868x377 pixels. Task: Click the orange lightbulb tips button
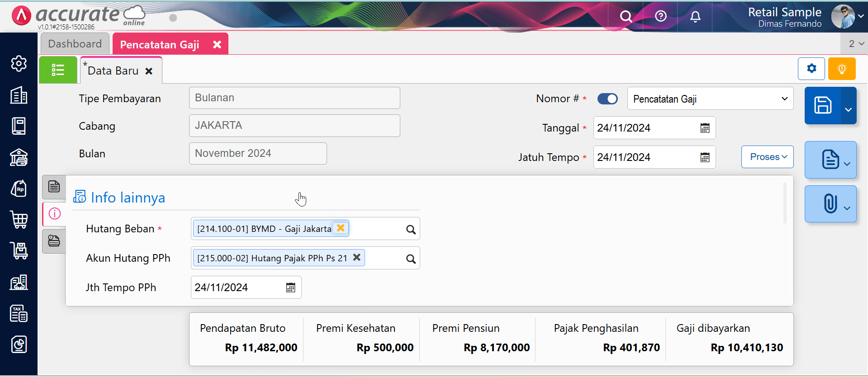click(x=842, y=69)
